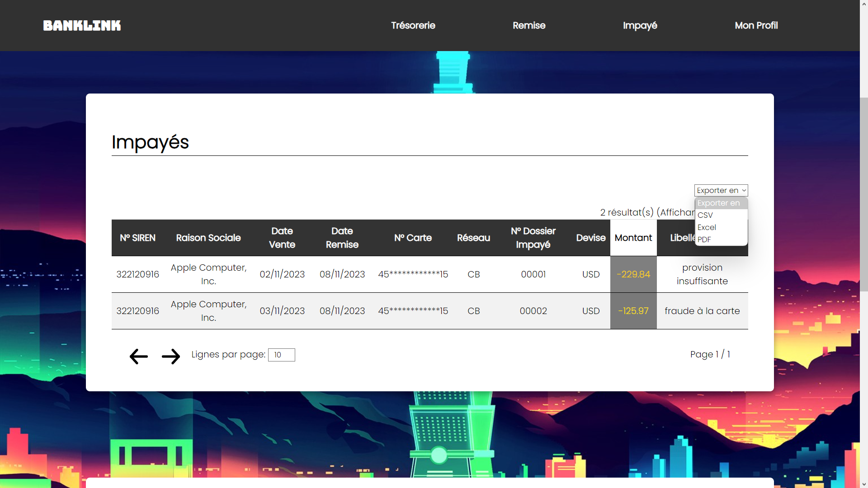The image size is (868, 488).
Task: Sort by N° SIREN column
Action: pyautogui.click(x=137, y=238)
